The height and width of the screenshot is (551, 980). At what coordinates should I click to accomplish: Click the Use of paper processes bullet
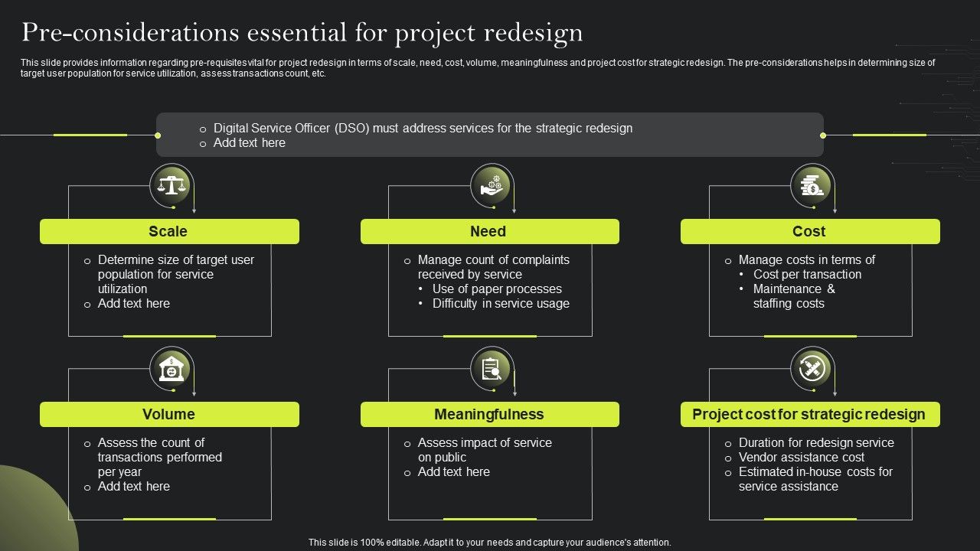pyautogui.click(x=497, y=289)
